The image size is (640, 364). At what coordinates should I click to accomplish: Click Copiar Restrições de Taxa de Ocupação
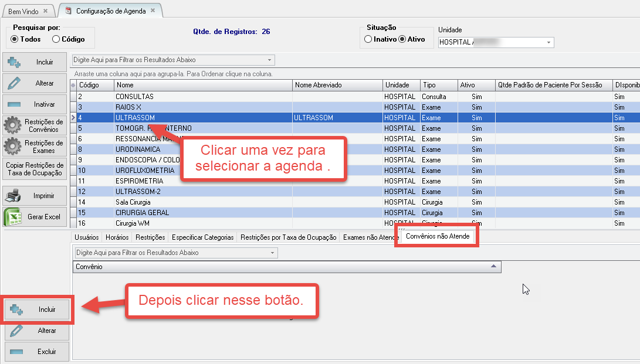pyautogui.click(x=34, y=169)
